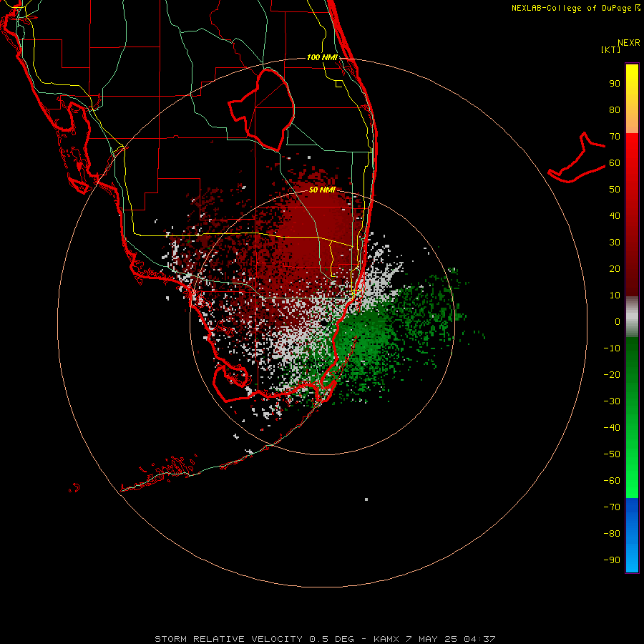Image resolution: width=644 pixels, height=644 pixels.
Task: Click the isolated white echo pixel south of radar
Action: 366,499
